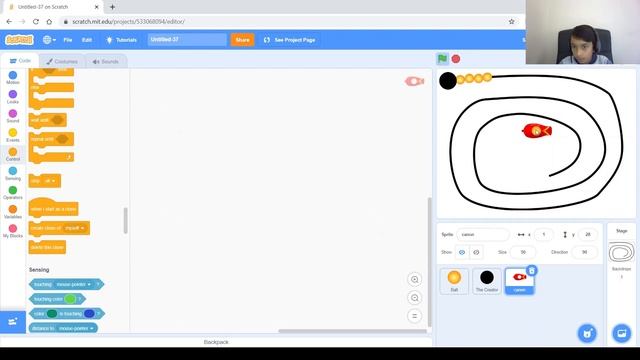Open a new browser tab

(112, 7)
